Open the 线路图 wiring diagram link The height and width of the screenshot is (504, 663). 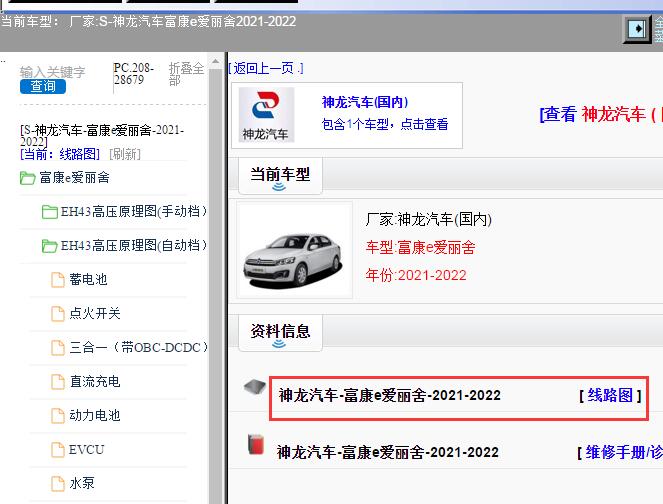click(610, 396)
